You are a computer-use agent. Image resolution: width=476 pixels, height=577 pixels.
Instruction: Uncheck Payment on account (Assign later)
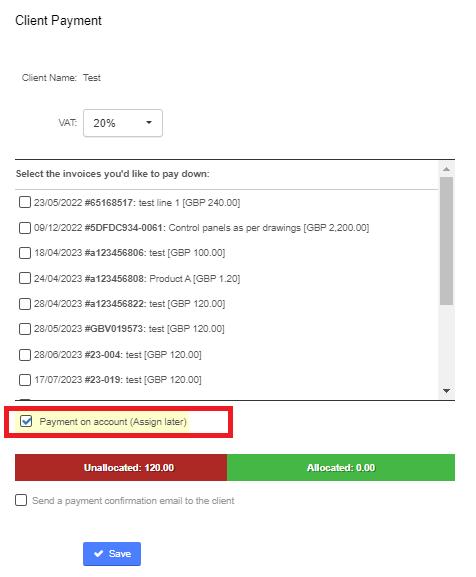[26, 421]
